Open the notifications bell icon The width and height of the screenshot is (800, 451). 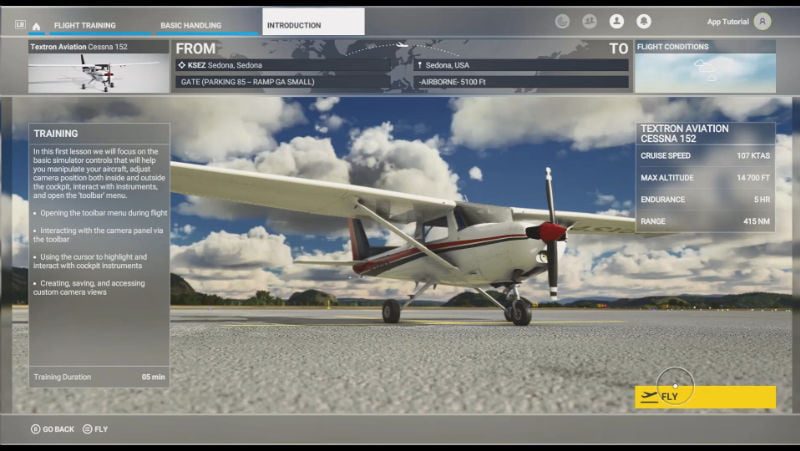(x=643, y=21)
